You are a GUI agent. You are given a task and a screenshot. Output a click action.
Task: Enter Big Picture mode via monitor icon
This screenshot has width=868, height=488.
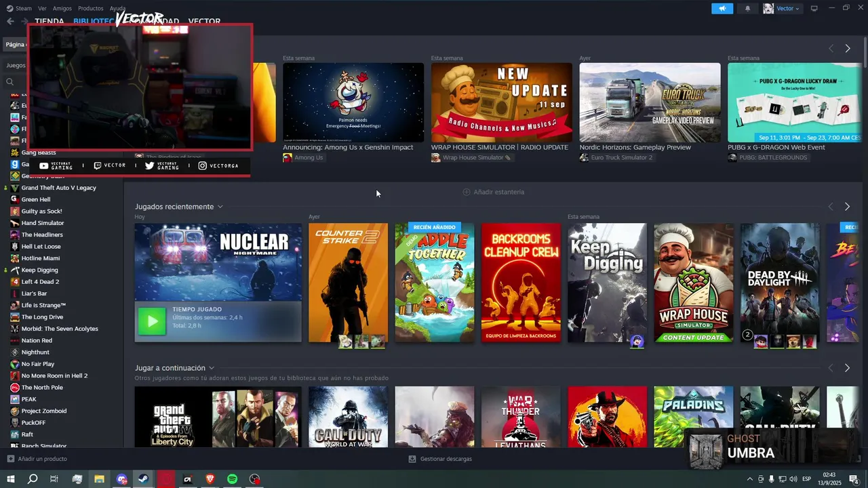(x=814, y=8)
